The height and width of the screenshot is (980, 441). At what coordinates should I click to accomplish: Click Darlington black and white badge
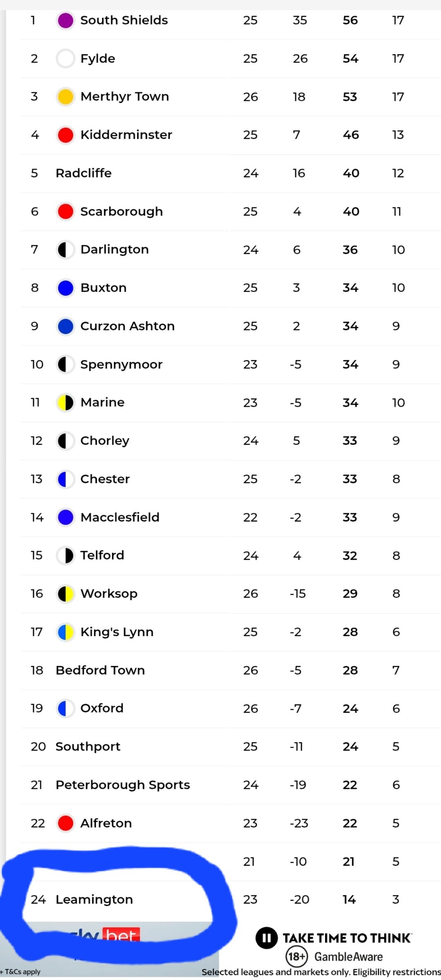pos(65,250)
